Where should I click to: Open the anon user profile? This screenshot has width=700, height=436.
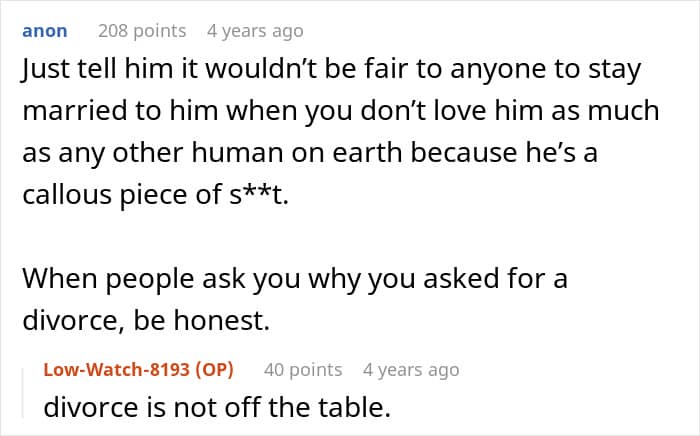click(44, 31)
